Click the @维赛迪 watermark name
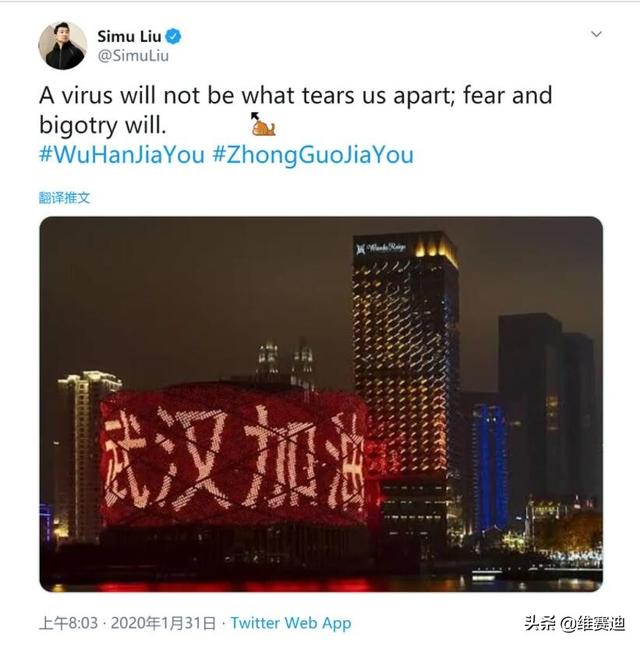Image resolution: width=640 pixels, height=646 pixels. coord(593,623)
